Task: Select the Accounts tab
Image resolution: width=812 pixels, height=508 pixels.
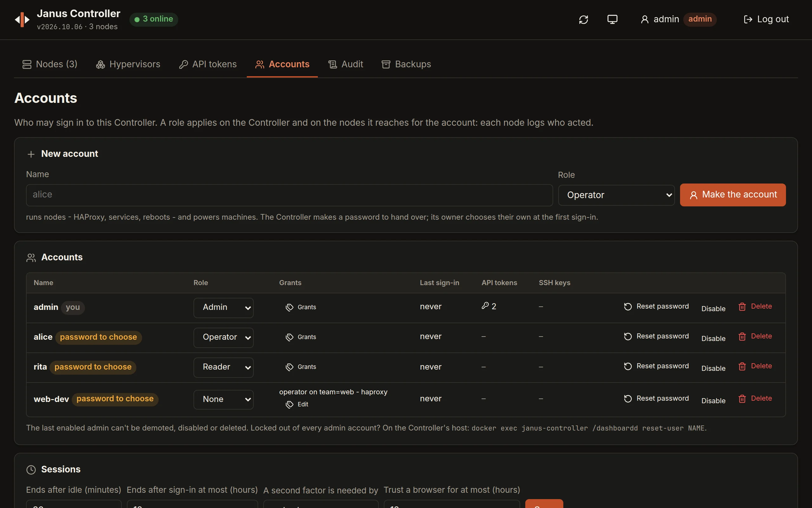Action: [282, 64]
